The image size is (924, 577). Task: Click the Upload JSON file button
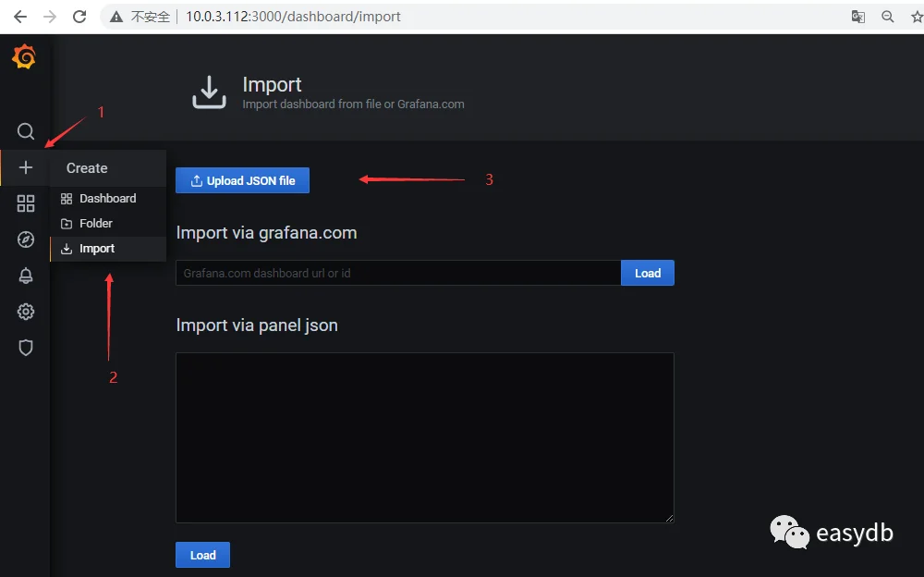click(x=242, y=180)
